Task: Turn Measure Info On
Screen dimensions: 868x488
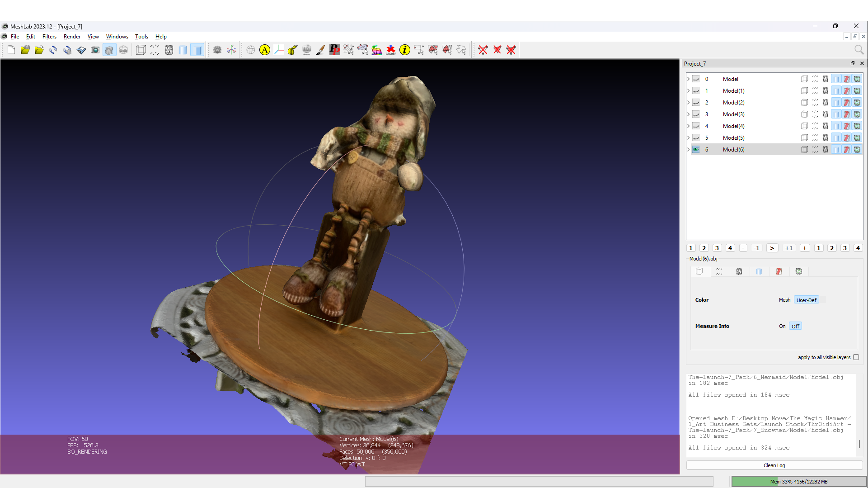Action: 782,326
